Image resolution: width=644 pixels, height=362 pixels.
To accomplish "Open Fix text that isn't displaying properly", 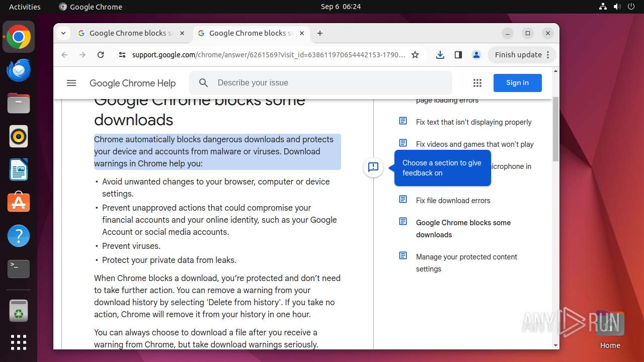I will (473, 122).
